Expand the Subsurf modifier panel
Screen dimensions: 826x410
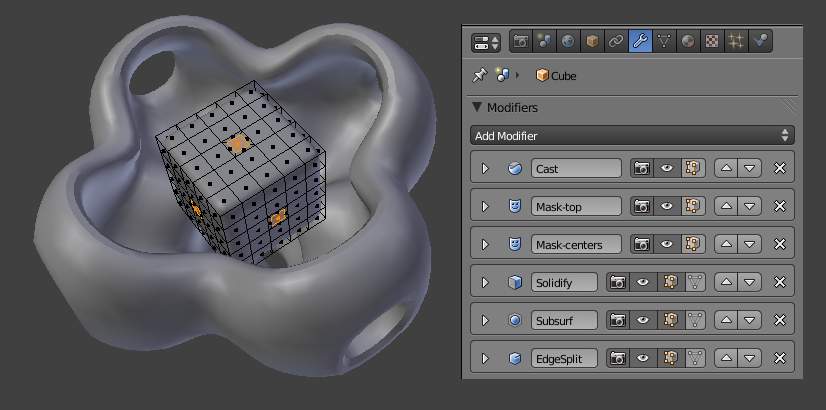[x=485, y=320]
